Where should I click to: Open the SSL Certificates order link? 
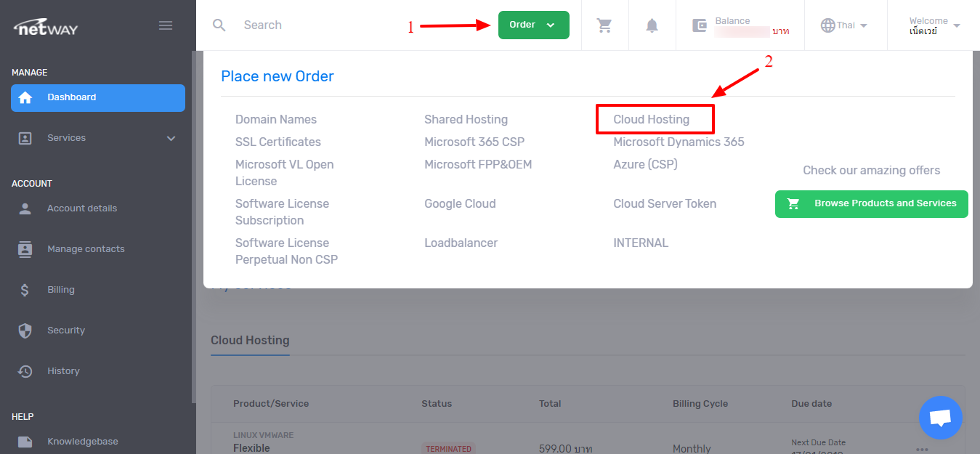278,142
